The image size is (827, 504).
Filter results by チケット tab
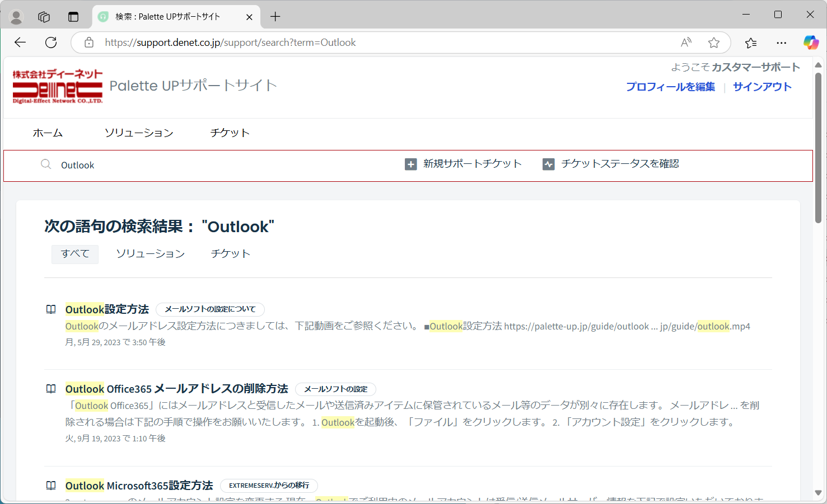(x=230, y=254)
